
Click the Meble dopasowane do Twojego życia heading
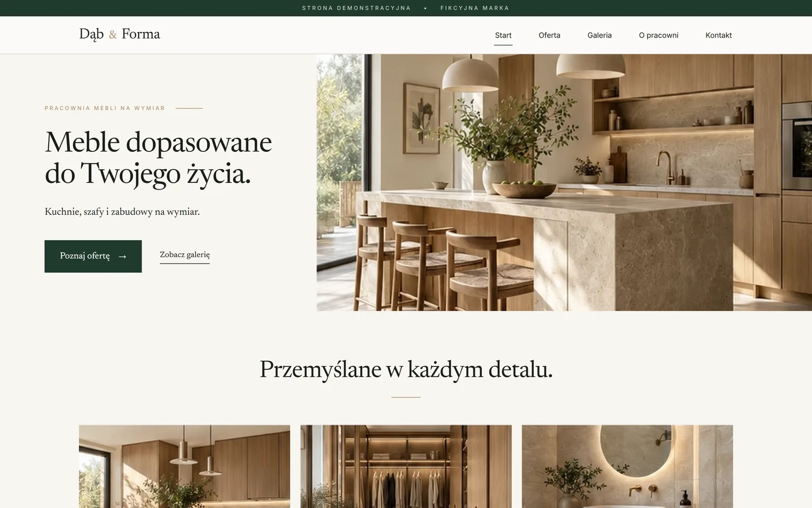pos(158,158)
